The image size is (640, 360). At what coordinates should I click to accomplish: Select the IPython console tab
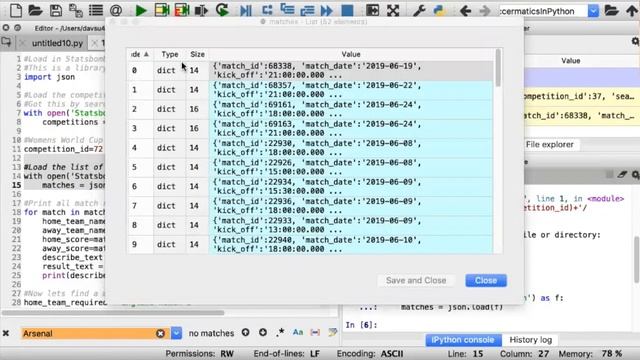click(x=463, y=340)
